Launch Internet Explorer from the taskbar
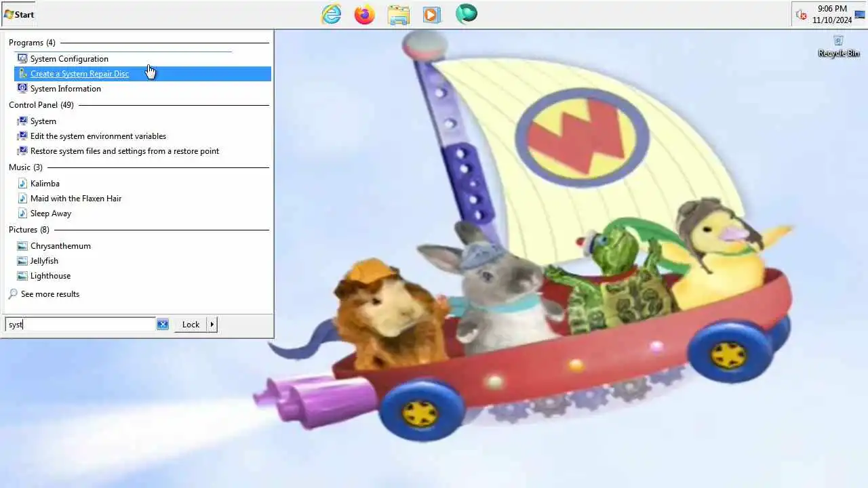 coord(332,14)
